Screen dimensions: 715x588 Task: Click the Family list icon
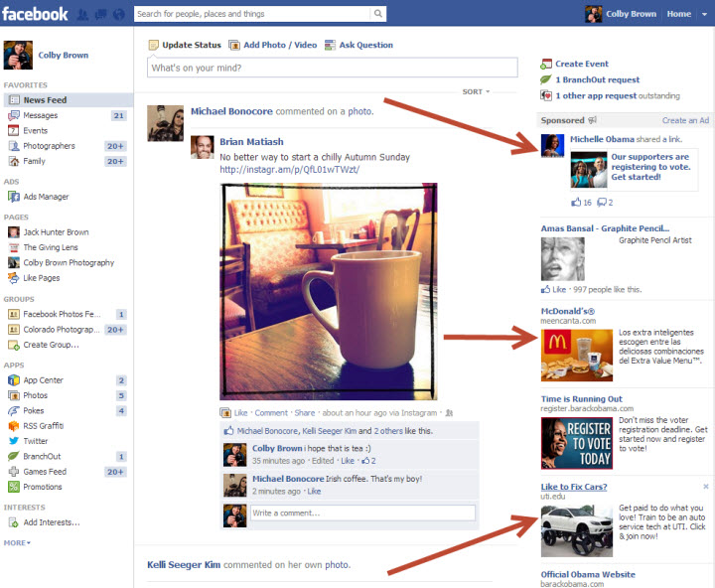[x=14, y=161]
